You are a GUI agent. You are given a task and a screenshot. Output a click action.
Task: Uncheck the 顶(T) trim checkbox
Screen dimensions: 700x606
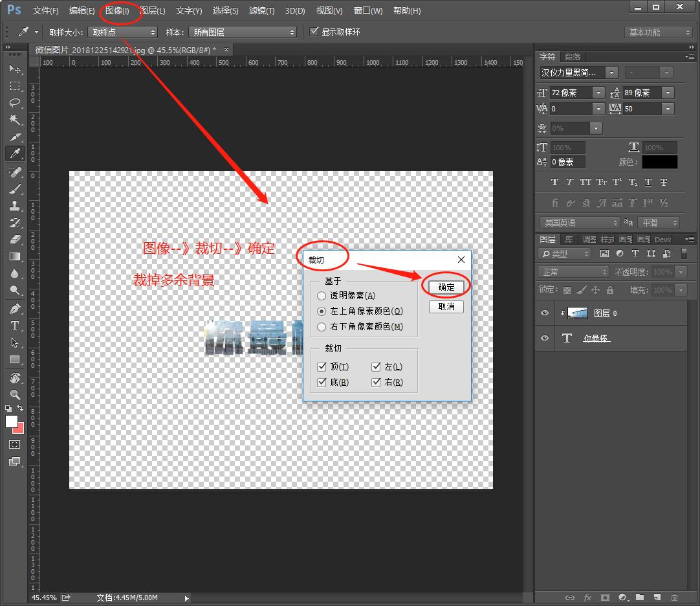322,367
